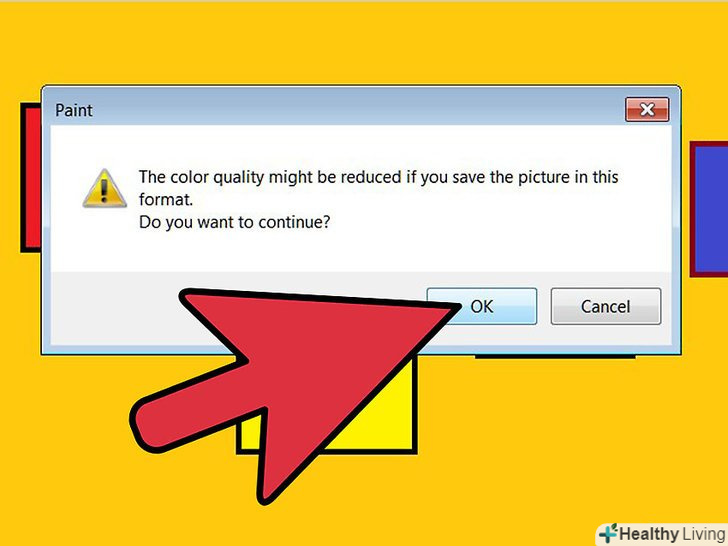The height and width of the screenshot is (546, 728).
Task: Click the yellow warning triangle icon
Action: (x=104, y=188)
